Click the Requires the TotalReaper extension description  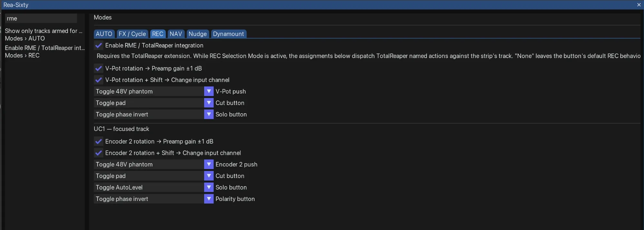click(368, 56)
